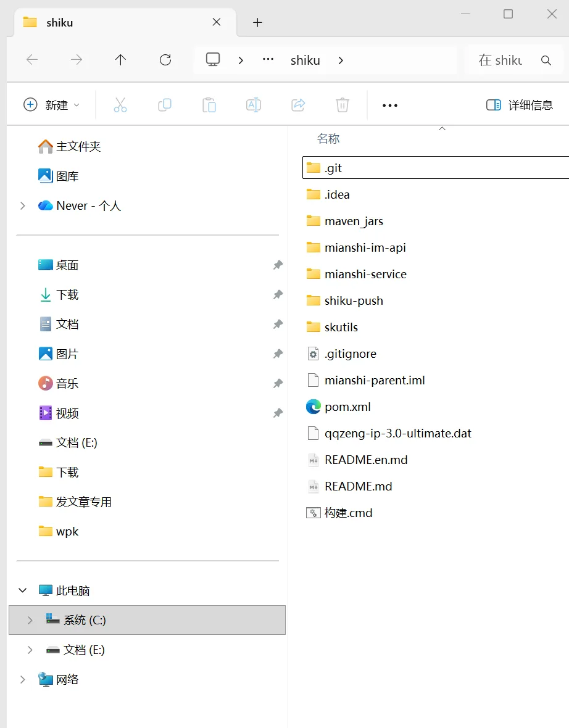Select the mianshi-im-api folder
The height and width of the screenshot is (728, 569).
click(356, 247)
